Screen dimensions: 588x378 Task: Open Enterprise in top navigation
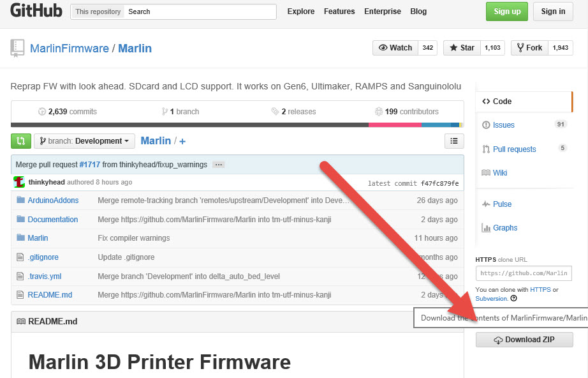pos(383,11)
